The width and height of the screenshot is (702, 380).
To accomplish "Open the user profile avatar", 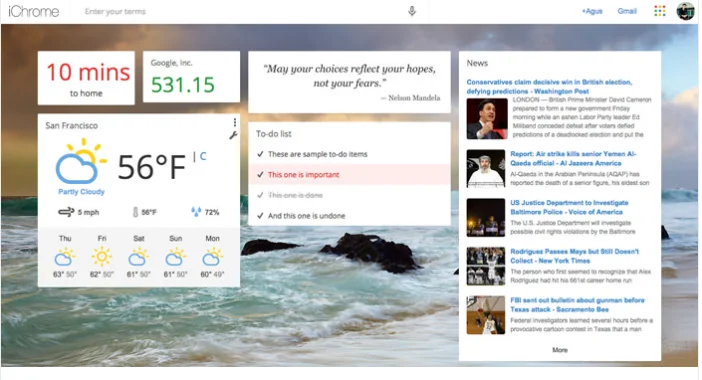I will (685, 11).
